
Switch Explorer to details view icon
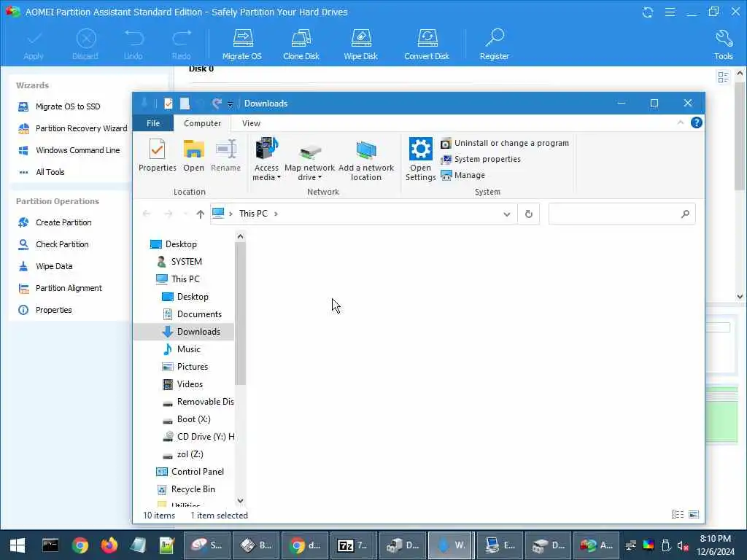point(678,514)
